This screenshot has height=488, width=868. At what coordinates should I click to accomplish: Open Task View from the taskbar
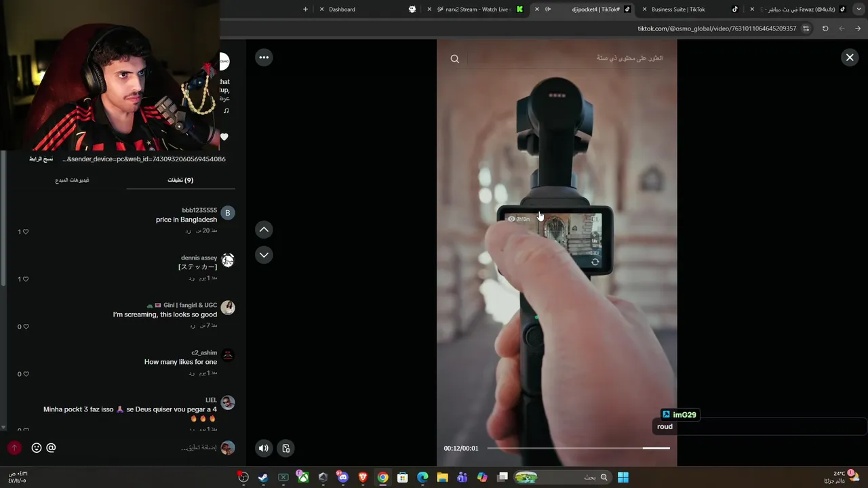(502, 477)
